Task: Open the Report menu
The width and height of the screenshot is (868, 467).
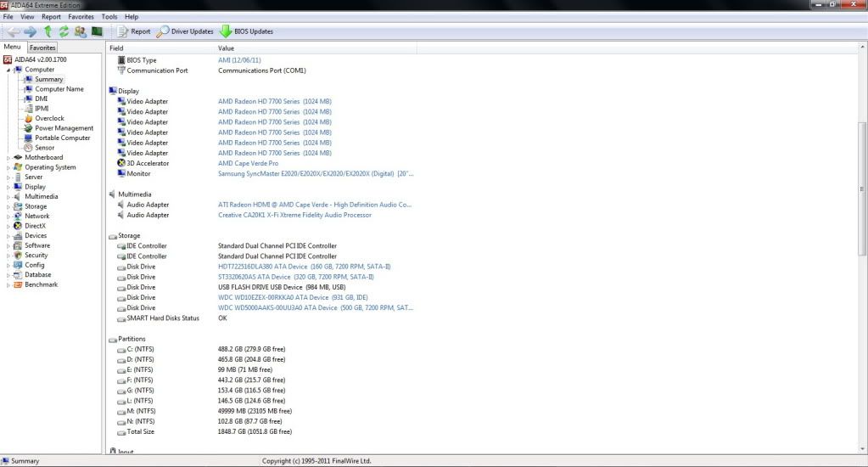Action: coord(51,17)
